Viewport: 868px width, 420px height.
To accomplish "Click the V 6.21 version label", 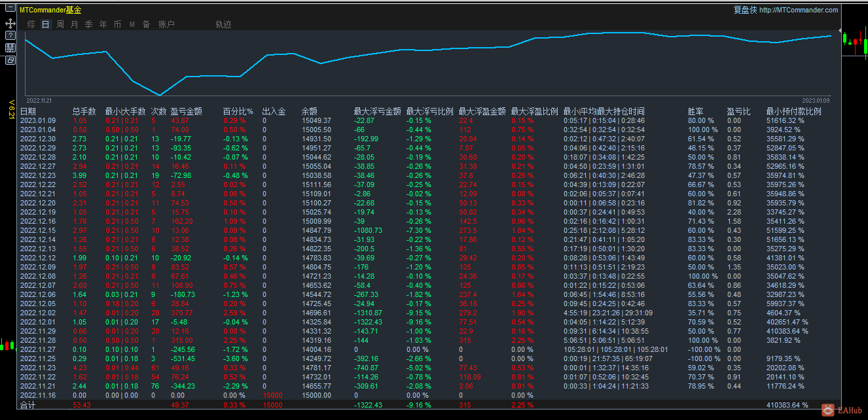I will tap(11, 109).
